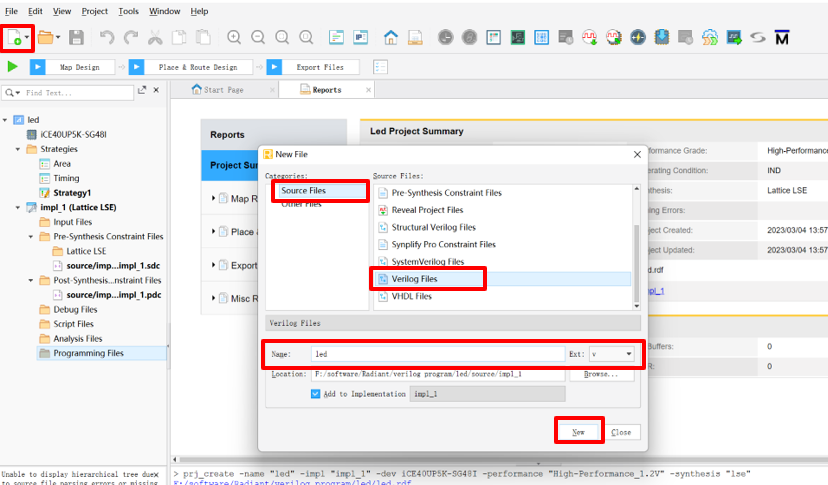Click the Place & Route Design button
The width and height of the screenshot is (828, 485).
coord(198,67)
